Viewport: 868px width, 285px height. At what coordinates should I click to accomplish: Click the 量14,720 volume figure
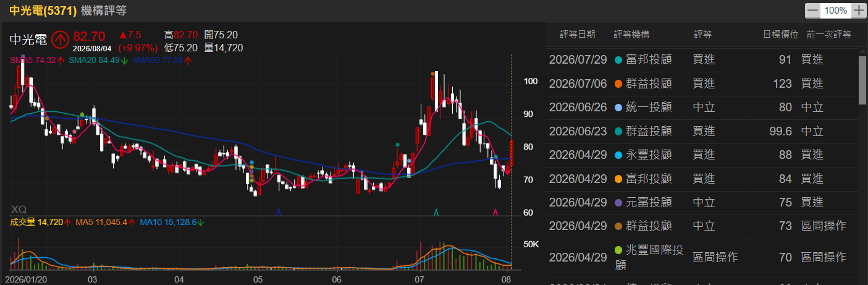(223, 48)
